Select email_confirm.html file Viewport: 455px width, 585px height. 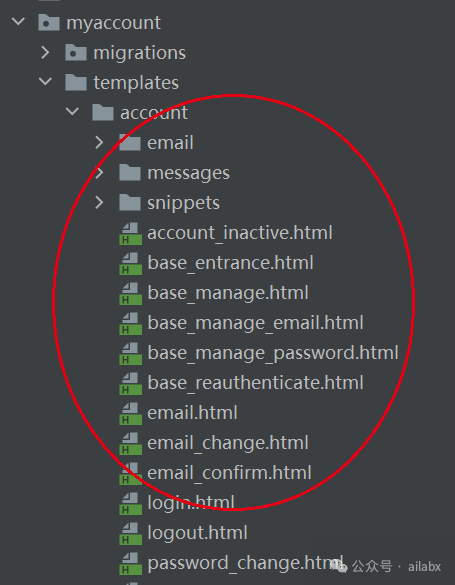click(229, 473)
